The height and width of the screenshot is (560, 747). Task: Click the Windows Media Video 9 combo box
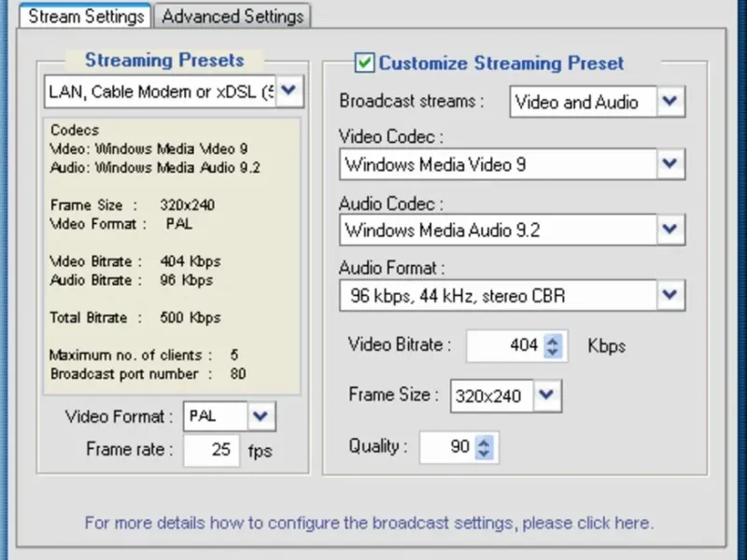point(497,165)
